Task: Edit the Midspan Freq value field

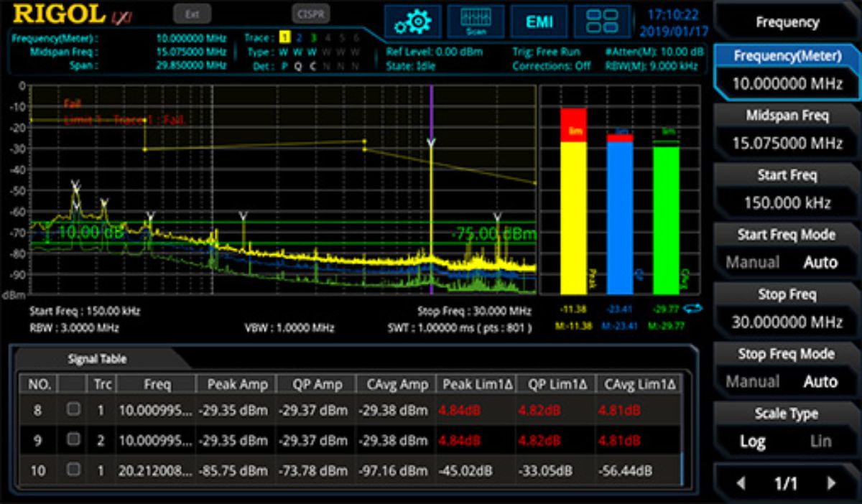Action: pos(787,143)
